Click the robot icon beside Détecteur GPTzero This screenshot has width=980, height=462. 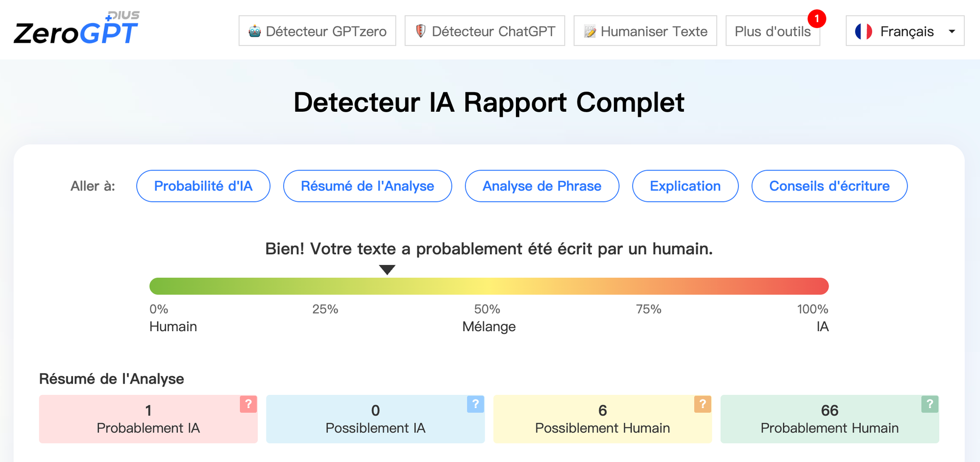255,31
